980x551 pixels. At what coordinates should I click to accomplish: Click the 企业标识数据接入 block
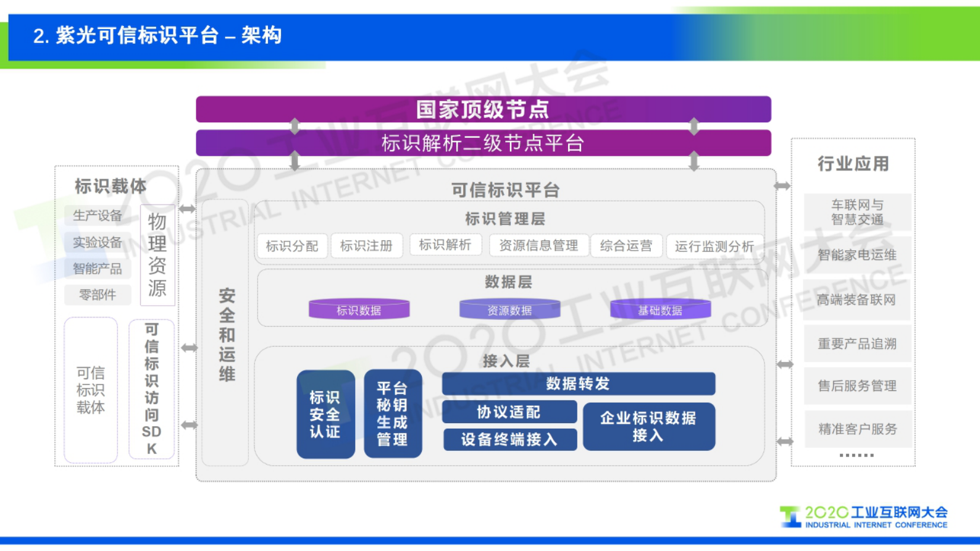[x=648, y=426]
